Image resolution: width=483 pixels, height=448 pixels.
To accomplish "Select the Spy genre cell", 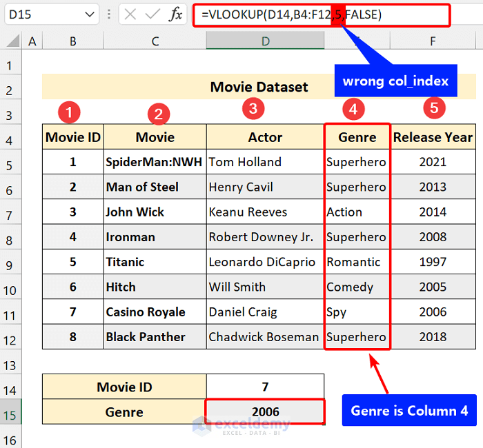I will pos(357,312).
